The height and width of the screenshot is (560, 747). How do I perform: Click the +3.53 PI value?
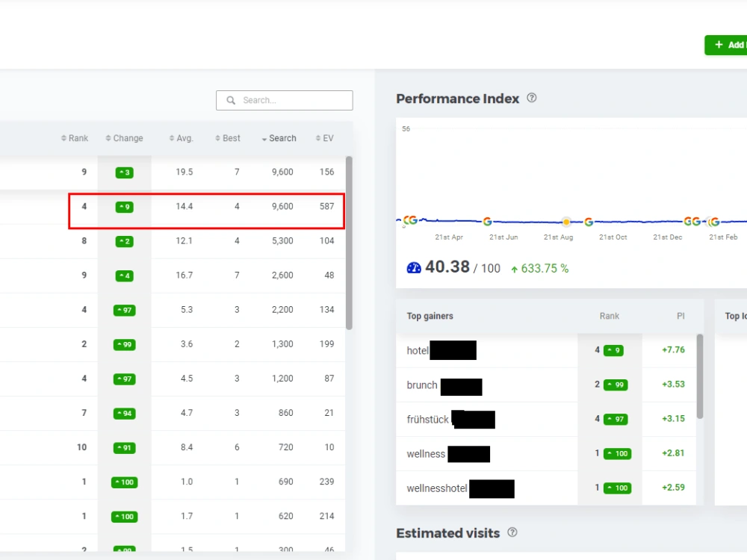(x=673, y=385)
